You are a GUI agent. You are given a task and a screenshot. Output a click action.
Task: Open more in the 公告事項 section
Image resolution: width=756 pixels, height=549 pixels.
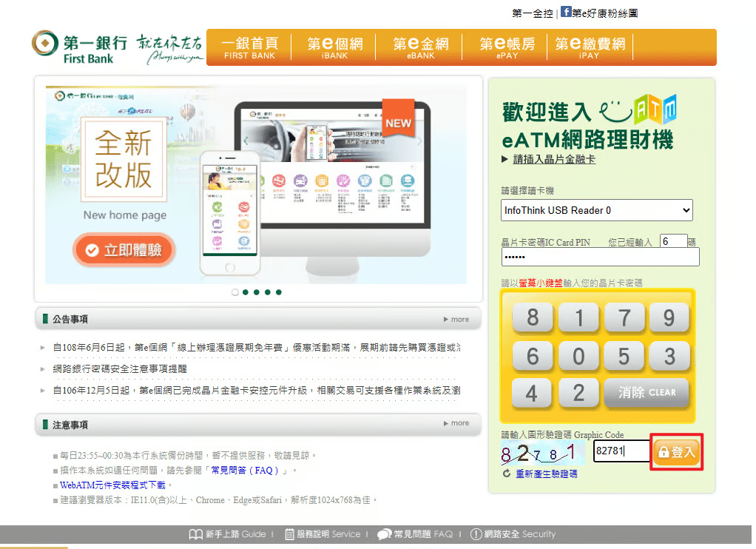click(456, 320)
